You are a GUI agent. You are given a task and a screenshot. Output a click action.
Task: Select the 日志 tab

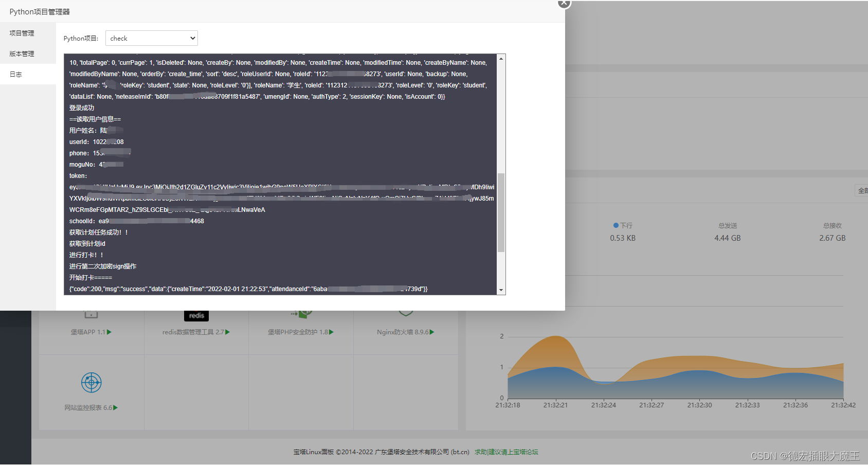28,74
